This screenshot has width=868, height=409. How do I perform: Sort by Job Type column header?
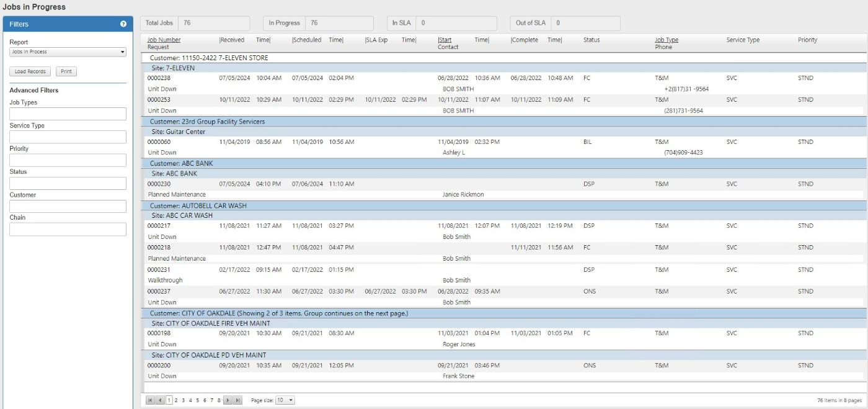click(667, 40)
